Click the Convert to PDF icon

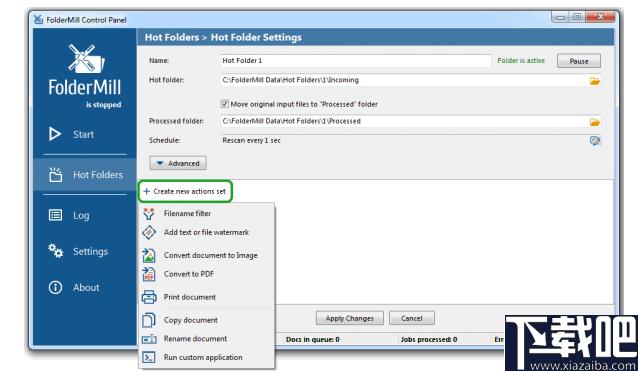(149, 274)
